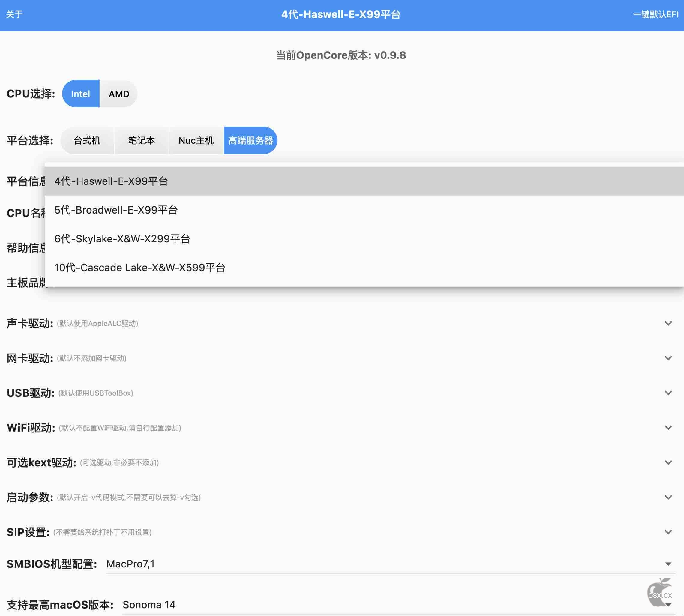Select 5代-Broadwell-E-X99平台 from the list
684x616 pixels.
[364, 210]
